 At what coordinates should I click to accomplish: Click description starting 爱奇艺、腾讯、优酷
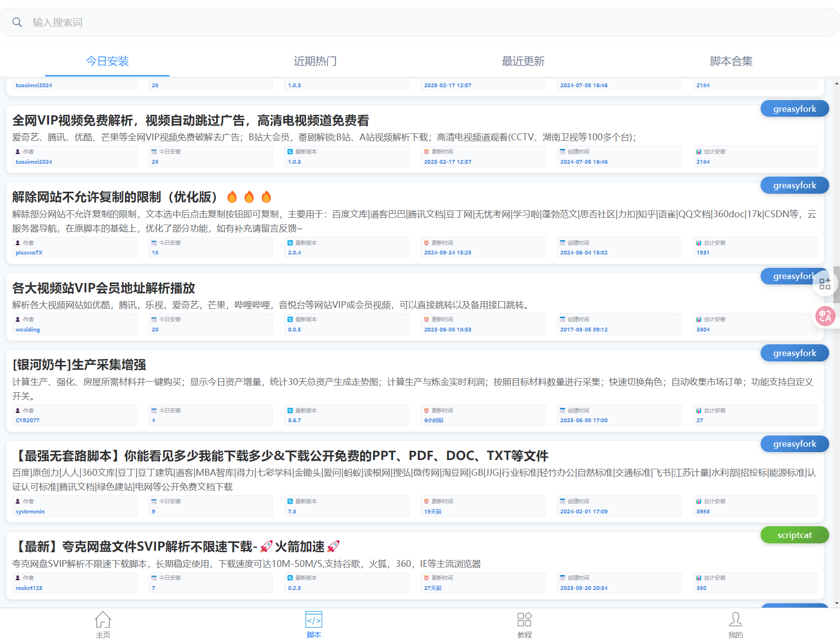(324, 137)
